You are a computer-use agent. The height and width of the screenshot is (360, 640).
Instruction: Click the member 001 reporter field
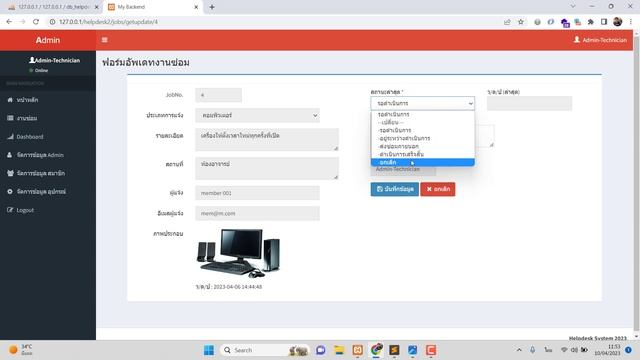point(257,193)
